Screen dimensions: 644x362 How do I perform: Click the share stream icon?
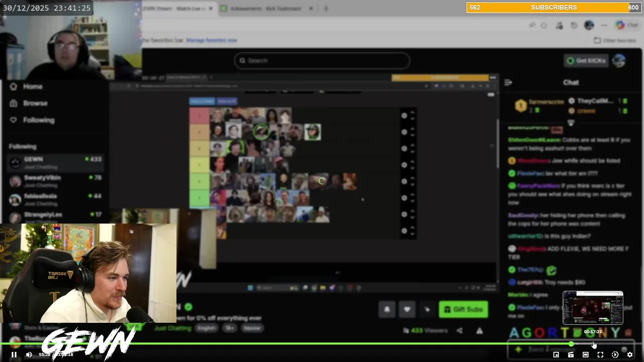(x=459, y=331)
